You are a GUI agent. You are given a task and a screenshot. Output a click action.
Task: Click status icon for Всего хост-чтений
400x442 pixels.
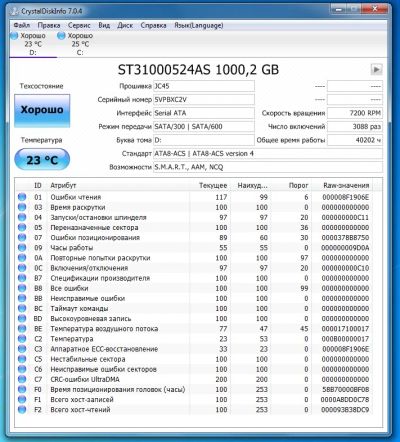point(22,409)
